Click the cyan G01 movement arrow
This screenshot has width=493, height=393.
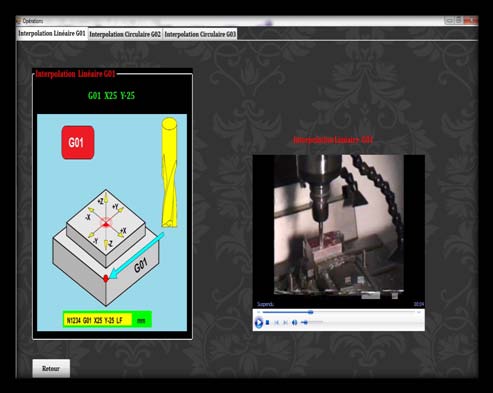coord(137,255)
